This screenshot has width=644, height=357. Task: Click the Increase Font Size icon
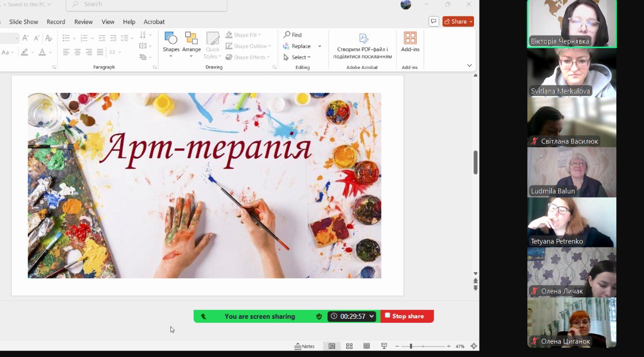[x=26, y=38]
